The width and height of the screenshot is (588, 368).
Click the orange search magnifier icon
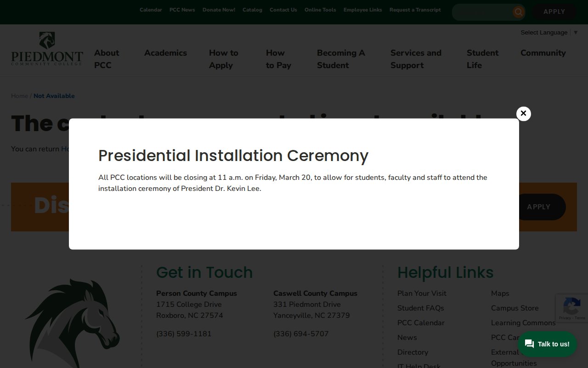[x=518, y=12]
